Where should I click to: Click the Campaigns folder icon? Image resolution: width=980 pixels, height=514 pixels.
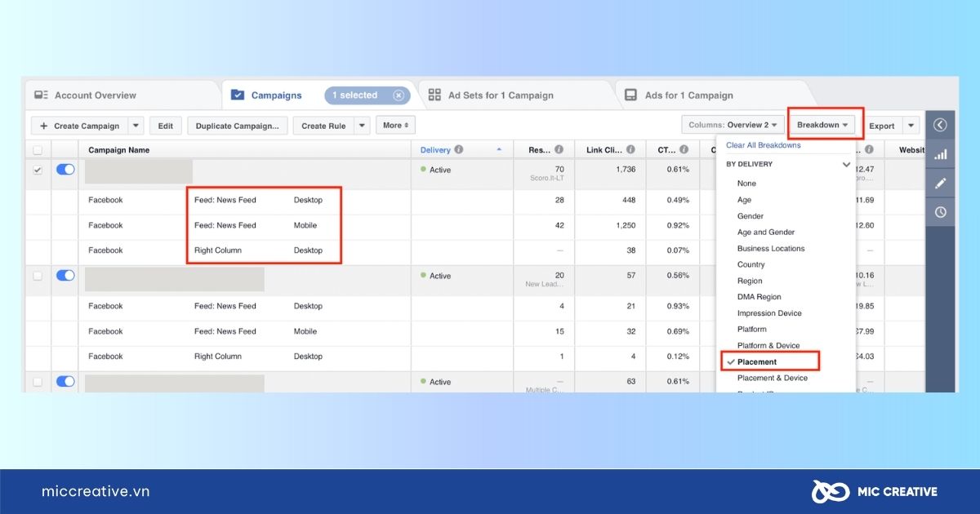pyautogui.click(x=238, y=95)
